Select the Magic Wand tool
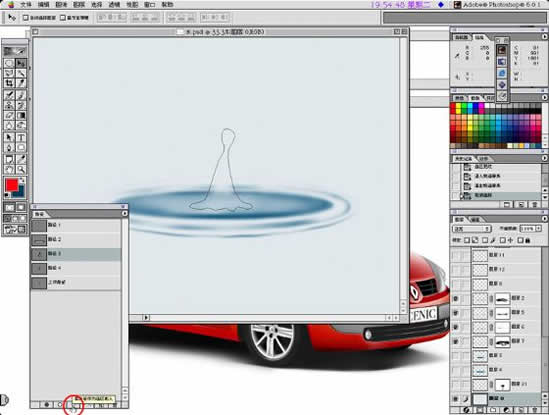This screenshot has width=549, height=415. [21, 73]
